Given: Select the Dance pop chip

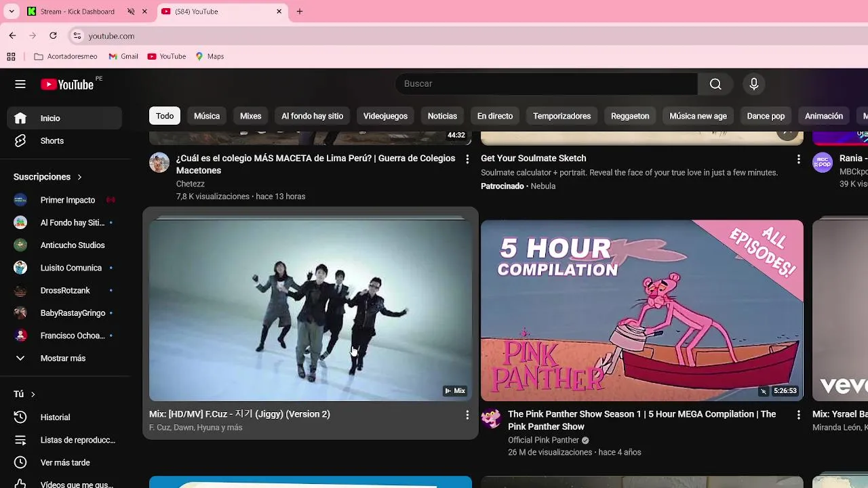Looking at the screenshot, I should 766,116.
